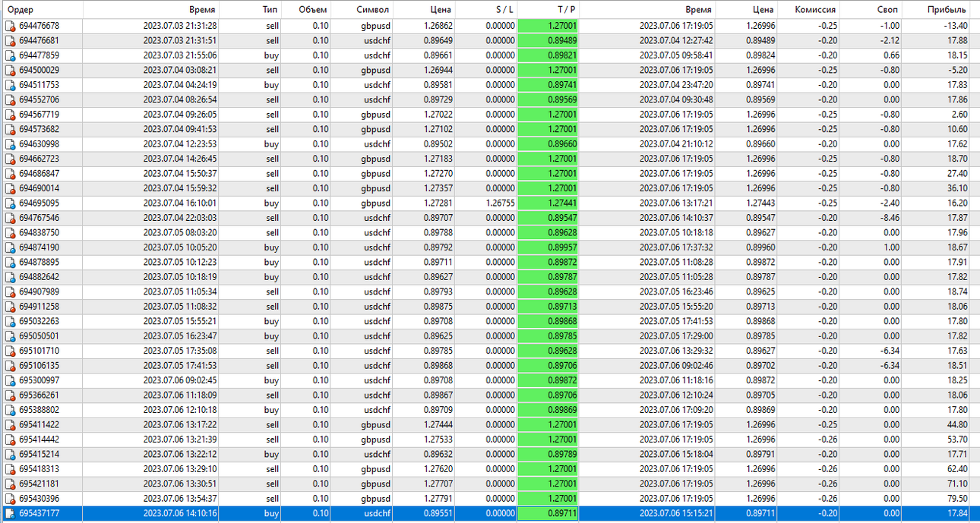Select order number 695415214

click(40, 455)
